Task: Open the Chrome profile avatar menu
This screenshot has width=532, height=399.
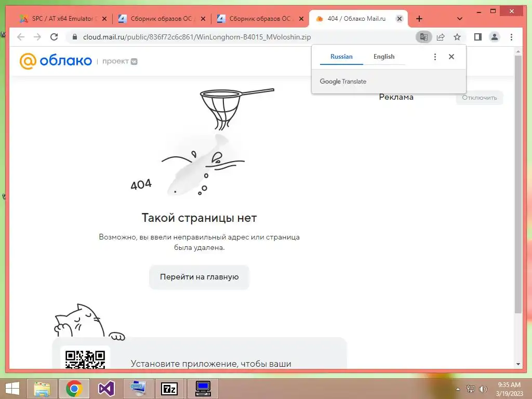Action: point(495,37)
